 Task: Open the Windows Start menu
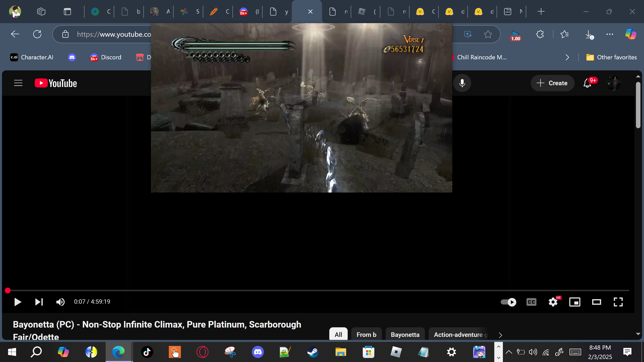pos(12,352)
